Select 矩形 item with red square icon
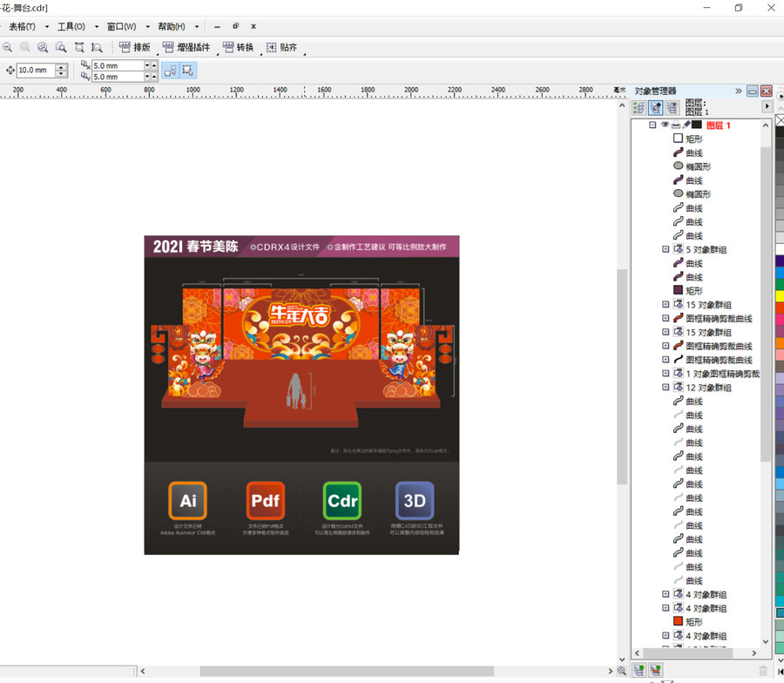Screen dimensions: 784x683 [x=694, y=622]
